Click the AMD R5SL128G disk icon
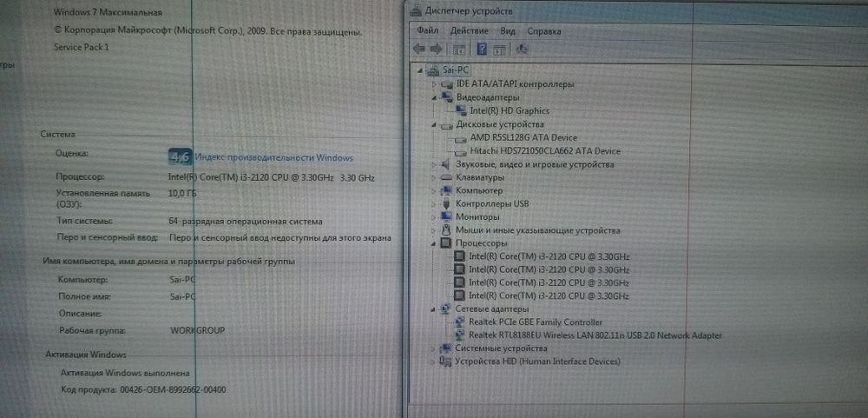This screenshot has width=868, height=418. (461, 138)
